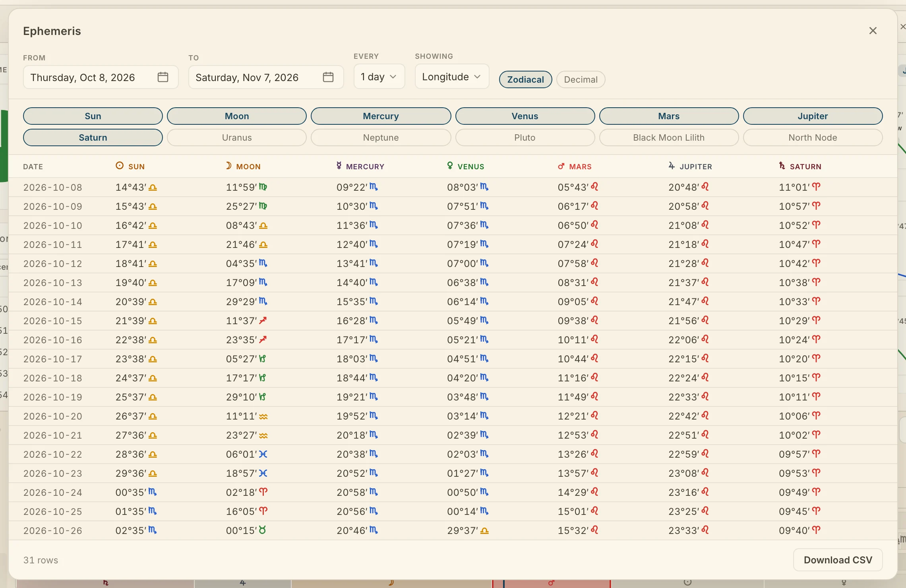906x588 pixels.
Task: Click the Saturn glyph in header
Action: [x=782, y=166]
